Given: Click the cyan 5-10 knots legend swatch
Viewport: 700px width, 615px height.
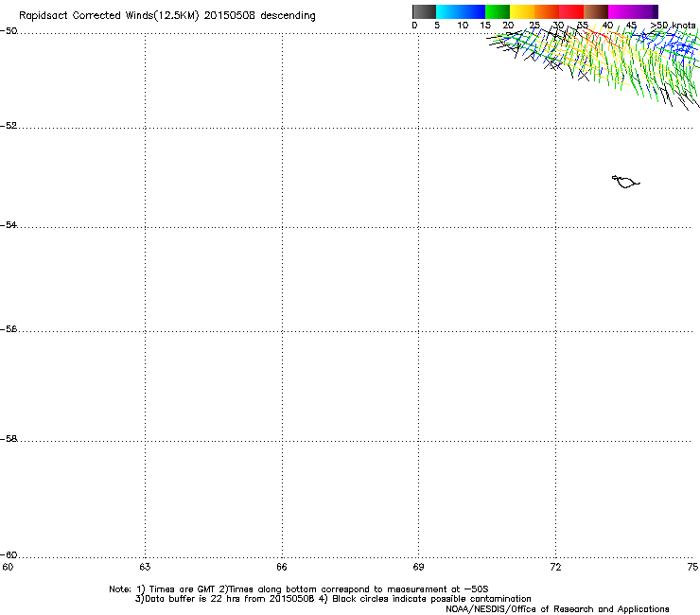Looking at the screenshot, I should 448,11.
